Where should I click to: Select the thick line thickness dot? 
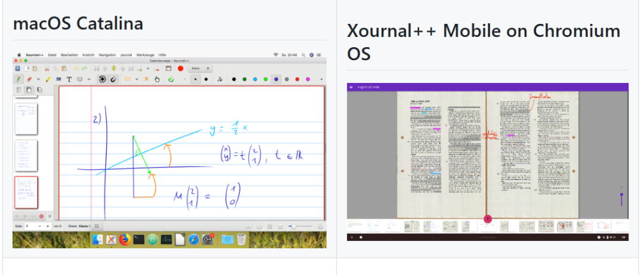click(x=206, y=79)
